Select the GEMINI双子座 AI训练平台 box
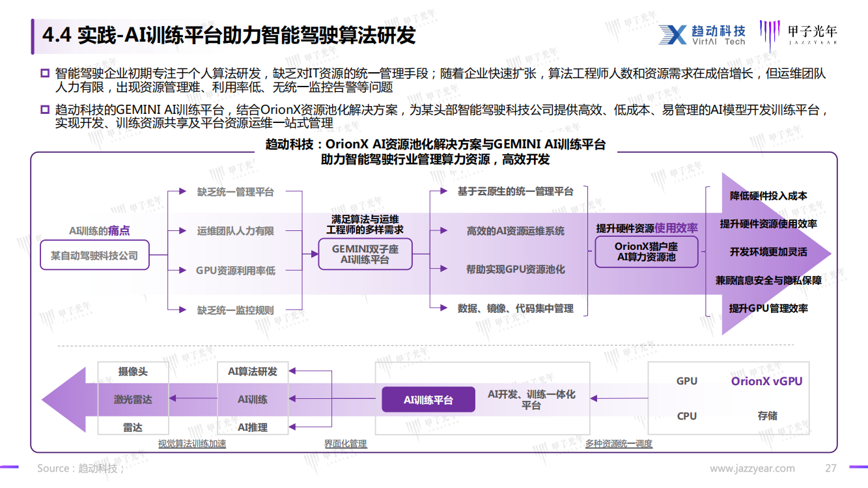 (365, 254)
